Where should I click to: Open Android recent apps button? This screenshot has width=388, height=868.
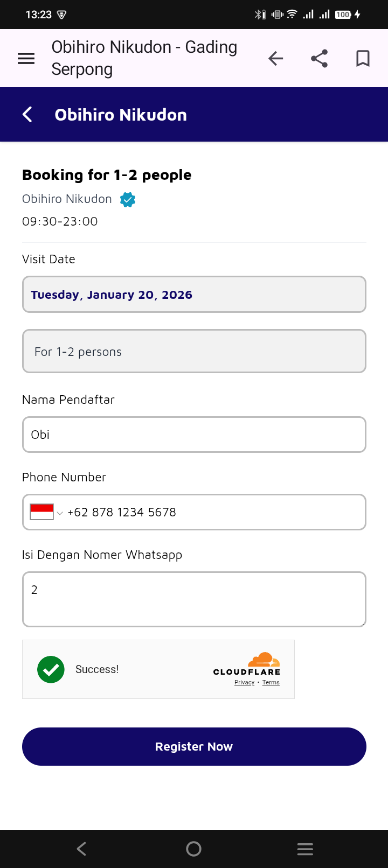click(305, 849)
